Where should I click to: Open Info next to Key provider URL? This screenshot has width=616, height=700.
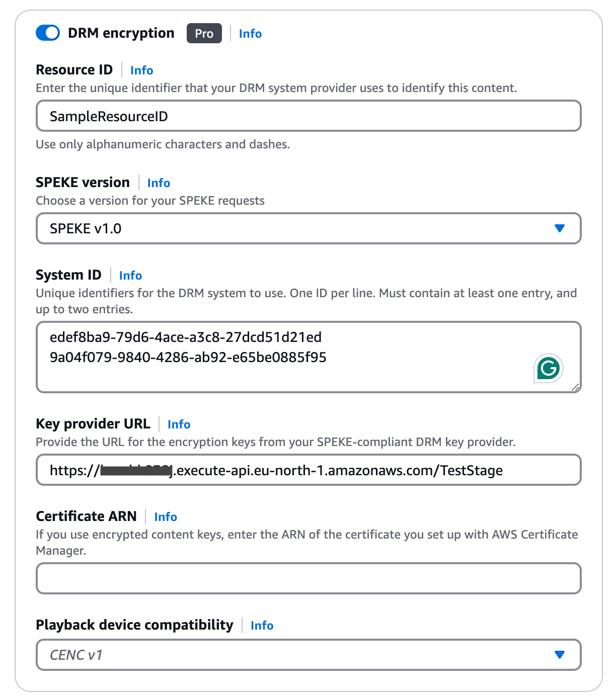point(179,424)
